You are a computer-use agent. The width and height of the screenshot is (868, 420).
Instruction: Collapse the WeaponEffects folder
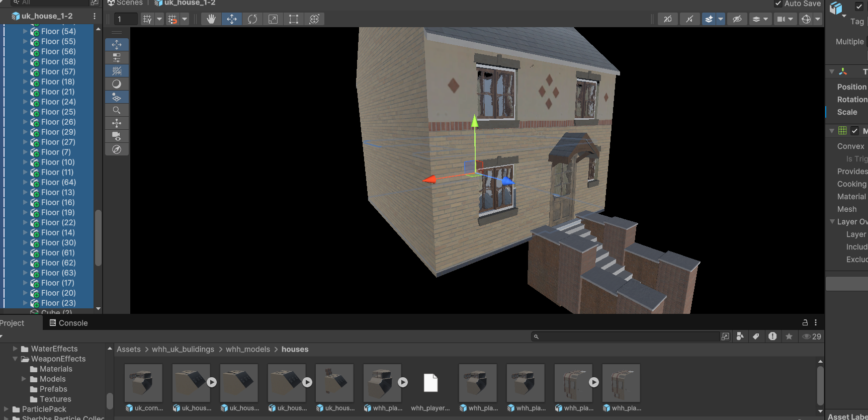[x=15, y=359]
